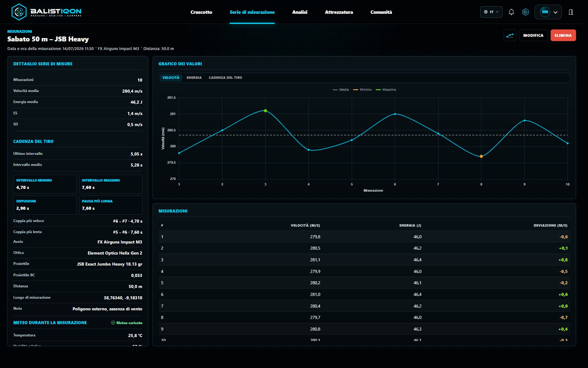Click the green maximum point on chart
The width and height of the screenshot is (588, 368).
266,111
